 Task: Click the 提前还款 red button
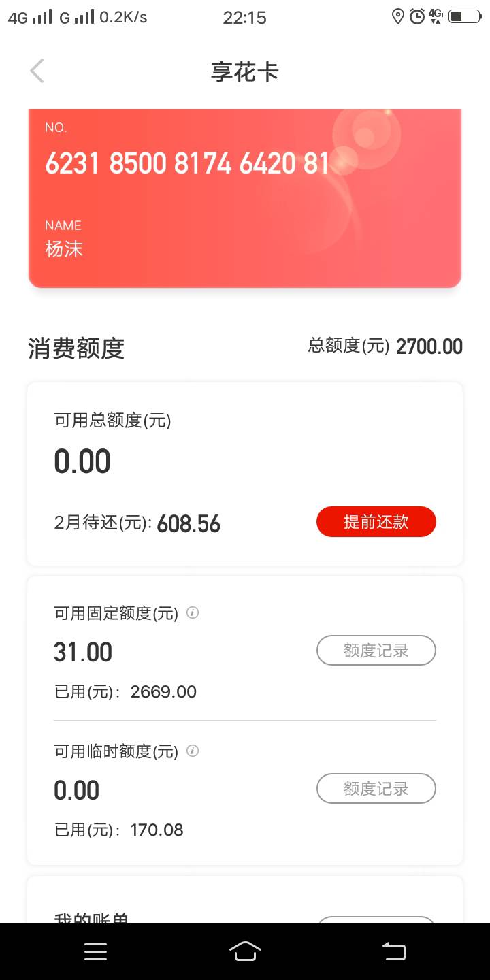tap(376, 522)
